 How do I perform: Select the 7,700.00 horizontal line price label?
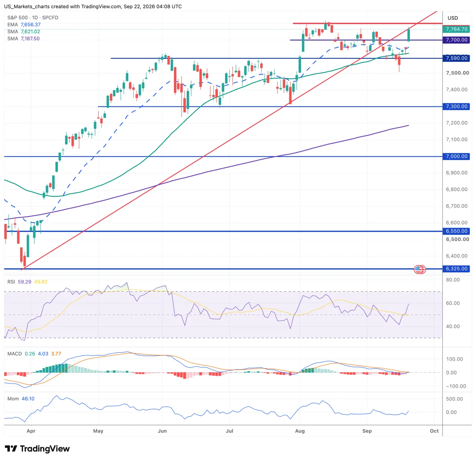pyautogui.click(x=456, y=40)
